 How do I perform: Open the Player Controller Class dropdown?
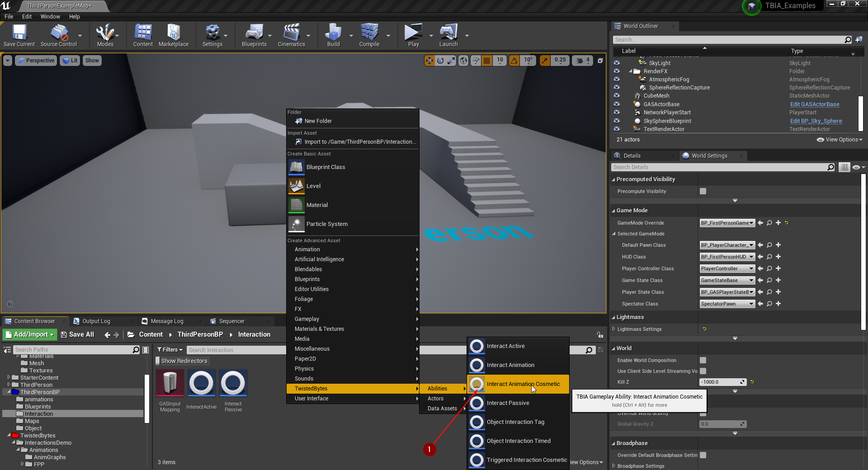pos(727,268)
